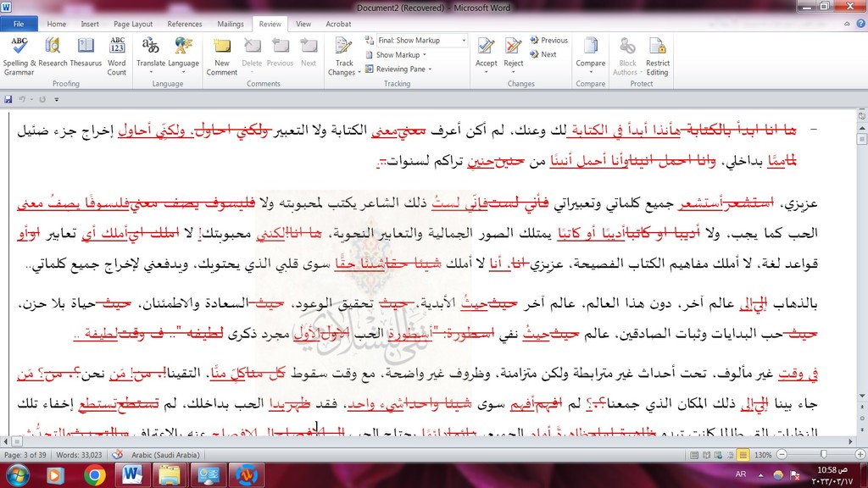
Task: Click the Page: 3 of 39 status
Action: pos(25,455)
